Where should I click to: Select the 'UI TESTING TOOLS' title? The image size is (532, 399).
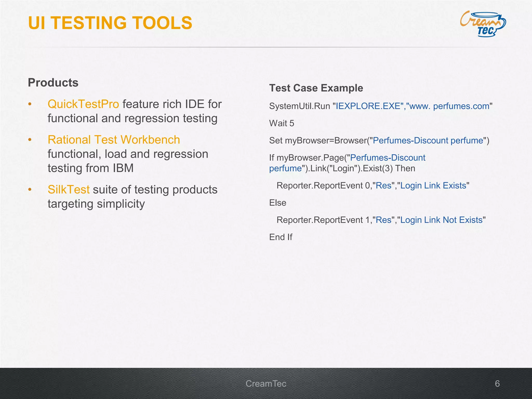coord(110,23)
